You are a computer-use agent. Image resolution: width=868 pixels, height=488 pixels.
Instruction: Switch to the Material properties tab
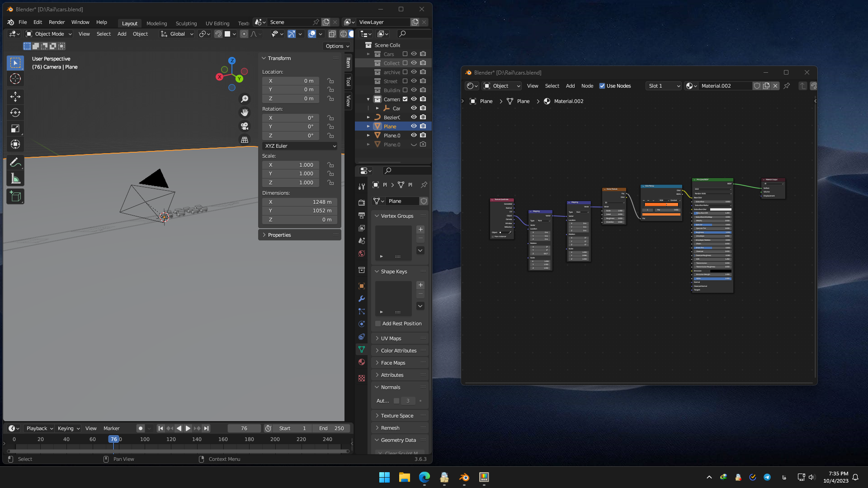361,362
